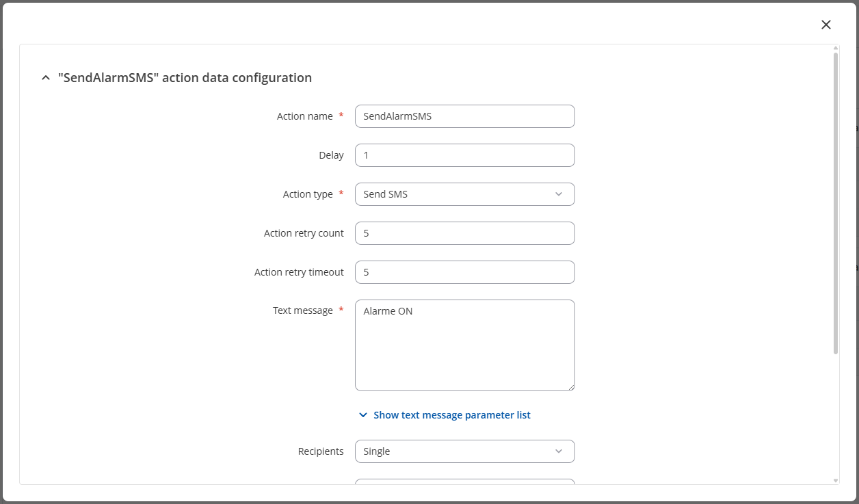Open the Action type dropdown
This screenshot has height=504, width=859.
point(464,194)
